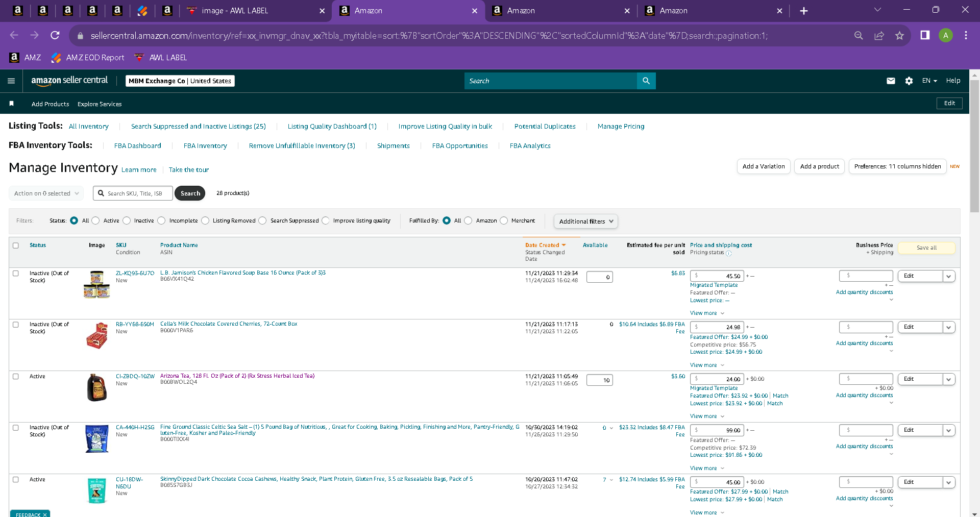Screen dimensions: 980x517
Task: Expand available quantity arrow for SkinnyDipped row
Action: tap(611, 480)
